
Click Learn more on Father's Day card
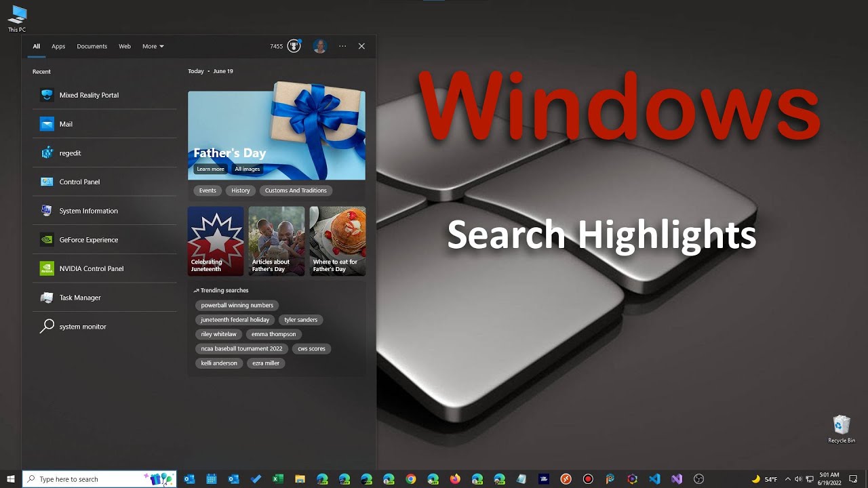point(210,169)
